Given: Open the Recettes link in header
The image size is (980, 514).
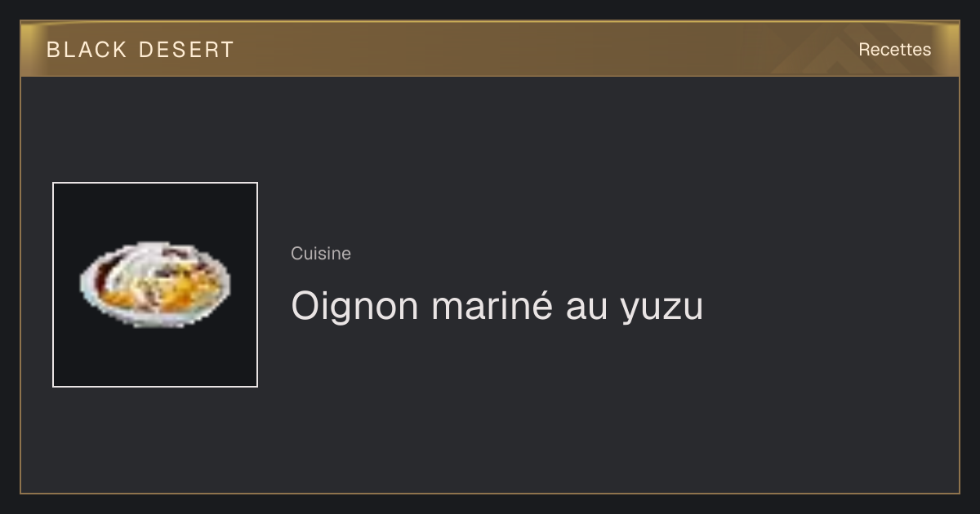Looking at the screenshot, I should (x=894, y=50).
